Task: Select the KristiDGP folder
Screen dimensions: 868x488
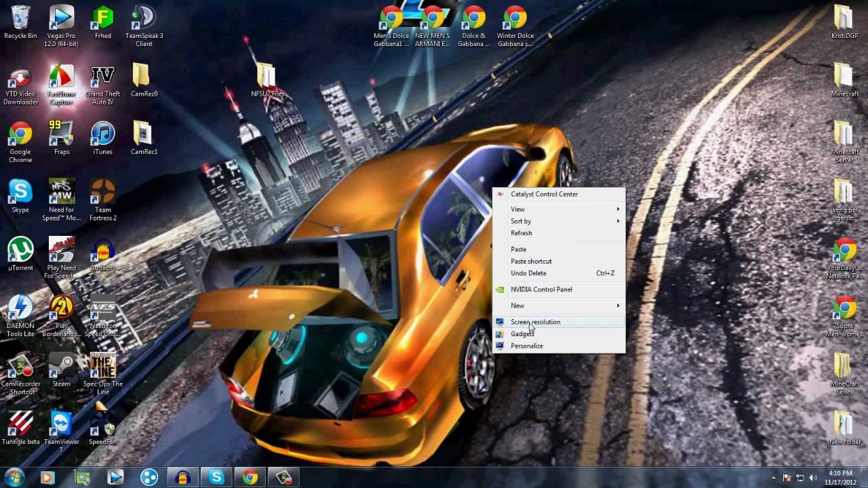Action: [844, 22]
